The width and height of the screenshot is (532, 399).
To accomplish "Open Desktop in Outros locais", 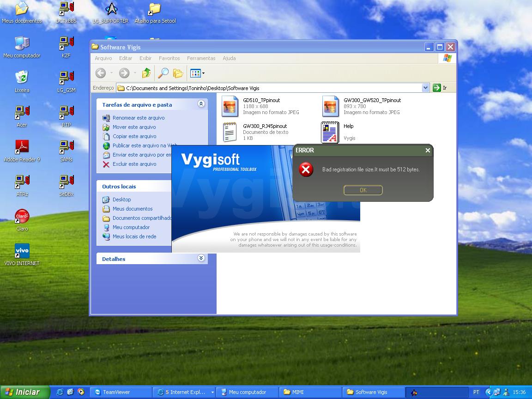I will pos(121,199).
